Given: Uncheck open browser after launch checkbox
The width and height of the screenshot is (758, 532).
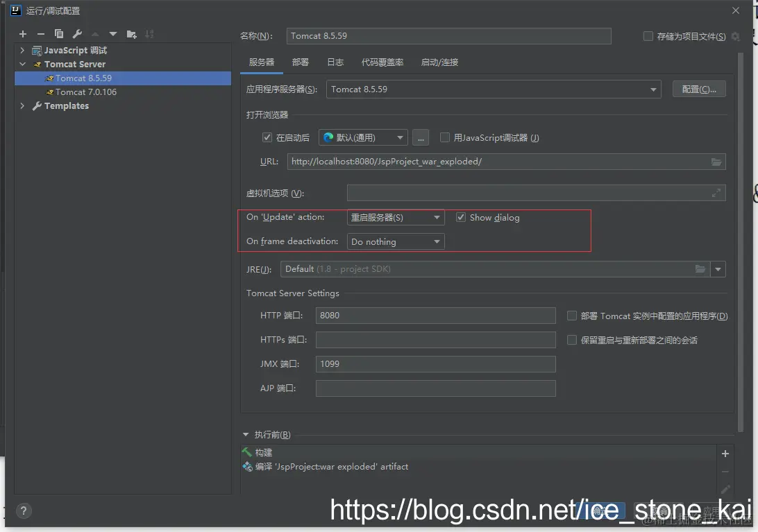Looking at the screenshot, I should pos(267,137).
